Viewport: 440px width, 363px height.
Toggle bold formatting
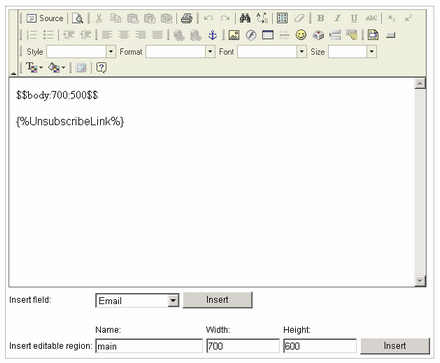coord(321,18)
